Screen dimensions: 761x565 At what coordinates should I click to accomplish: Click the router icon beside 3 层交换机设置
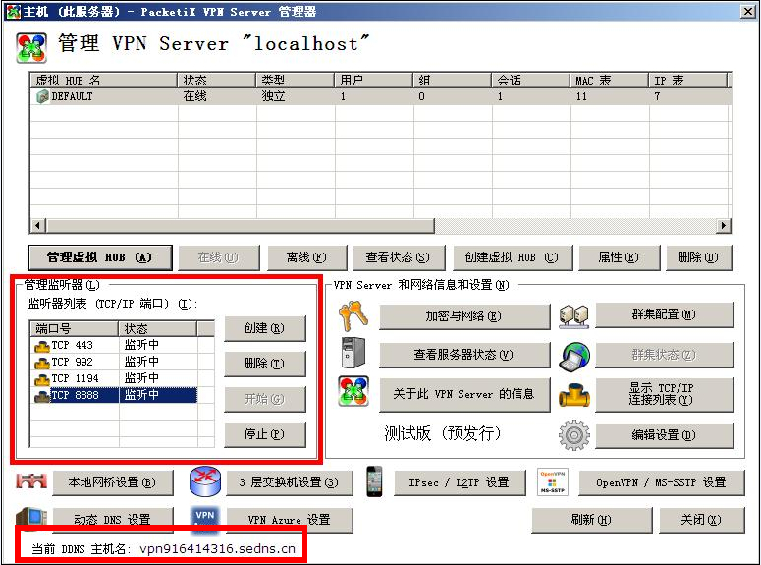point(205,482)
